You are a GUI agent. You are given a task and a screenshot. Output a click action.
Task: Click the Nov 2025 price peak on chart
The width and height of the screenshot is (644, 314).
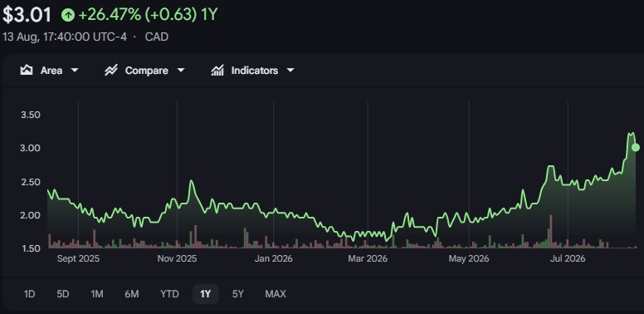192,181
